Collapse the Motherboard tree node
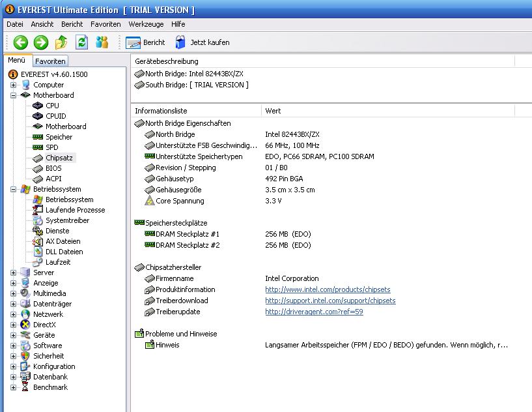This screenshot has width=532, height=412. [13, 95]
